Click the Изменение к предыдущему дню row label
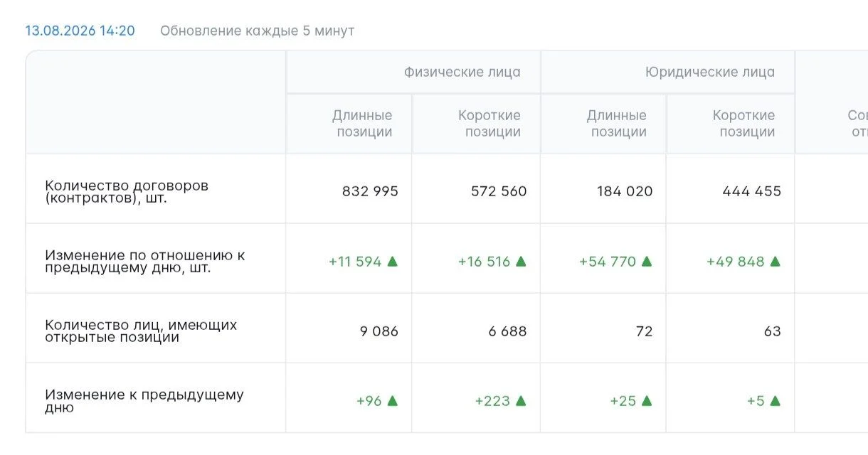The height and width of the screenshot is (455, 868). tap(144, 400)
